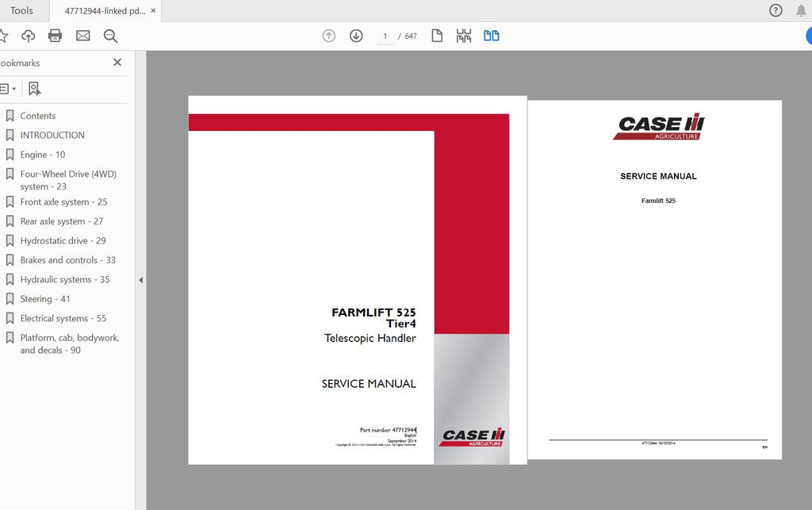The image size is (812, 510).
Task: Click the bookmark icon beside Contents
Action: click(x=10, y=116)
